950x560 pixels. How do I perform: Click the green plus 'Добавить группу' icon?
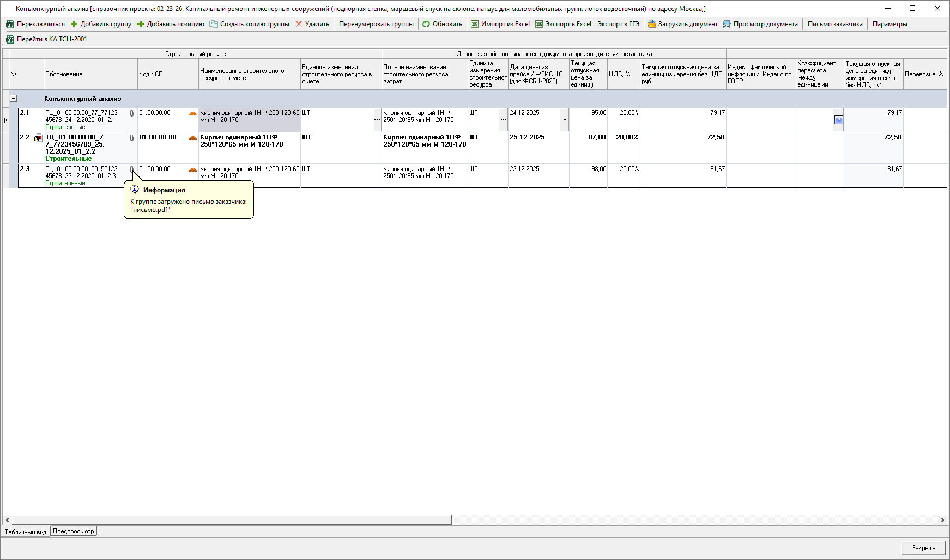74,24
